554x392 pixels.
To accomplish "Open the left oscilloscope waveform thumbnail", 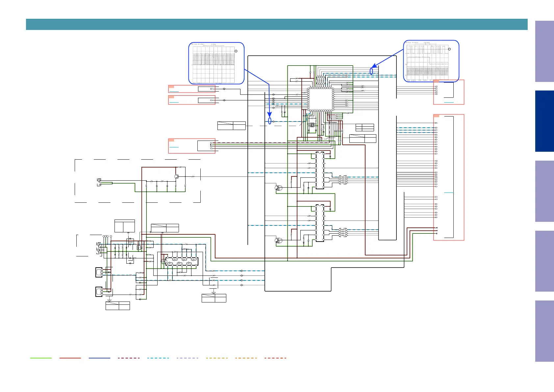I will click(x=216, y=63).
